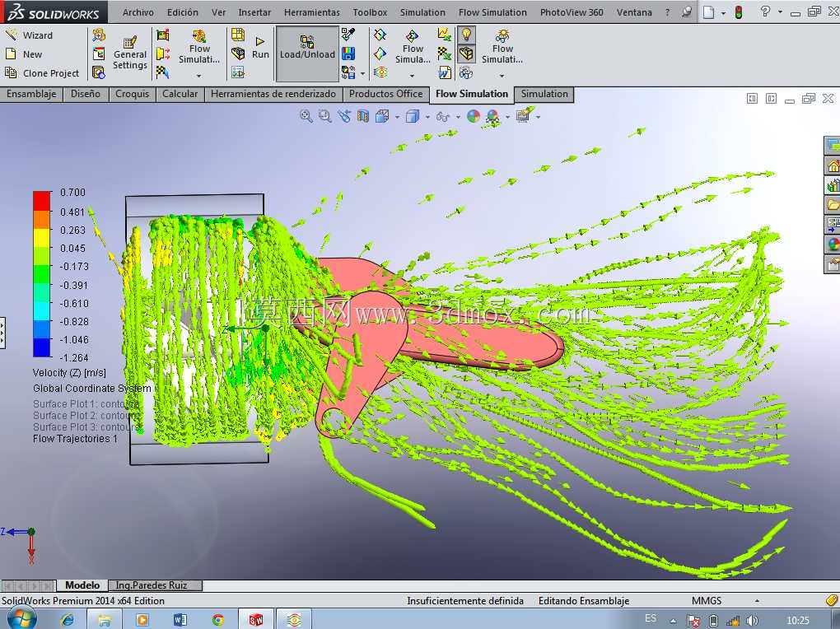
Task: Switch to the Modelo bottom tab
Action: tap(82, 585)
